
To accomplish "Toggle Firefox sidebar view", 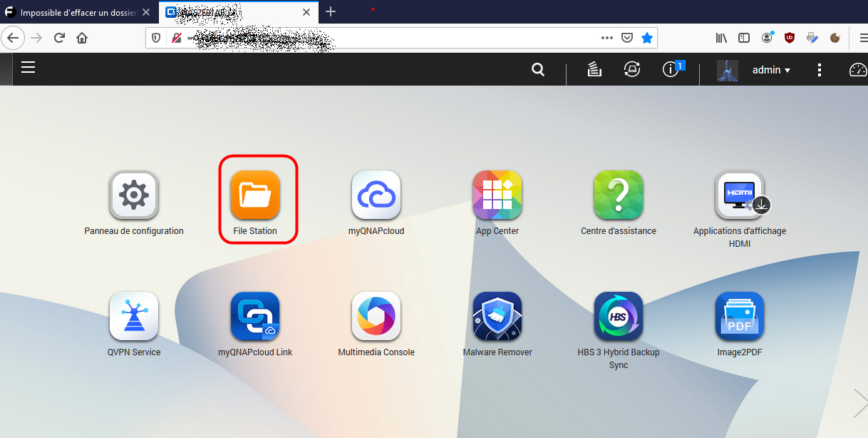I will pyautogui.click(x=744, y=38).
